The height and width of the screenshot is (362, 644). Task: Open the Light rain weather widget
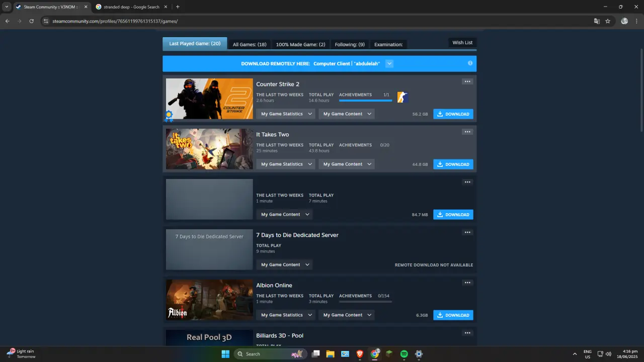(x=21, y=354)
